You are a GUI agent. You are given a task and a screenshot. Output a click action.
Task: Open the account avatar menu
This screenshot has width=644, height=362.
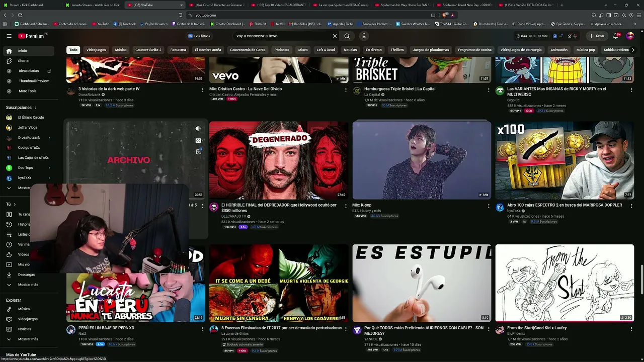tap(630, 36)
